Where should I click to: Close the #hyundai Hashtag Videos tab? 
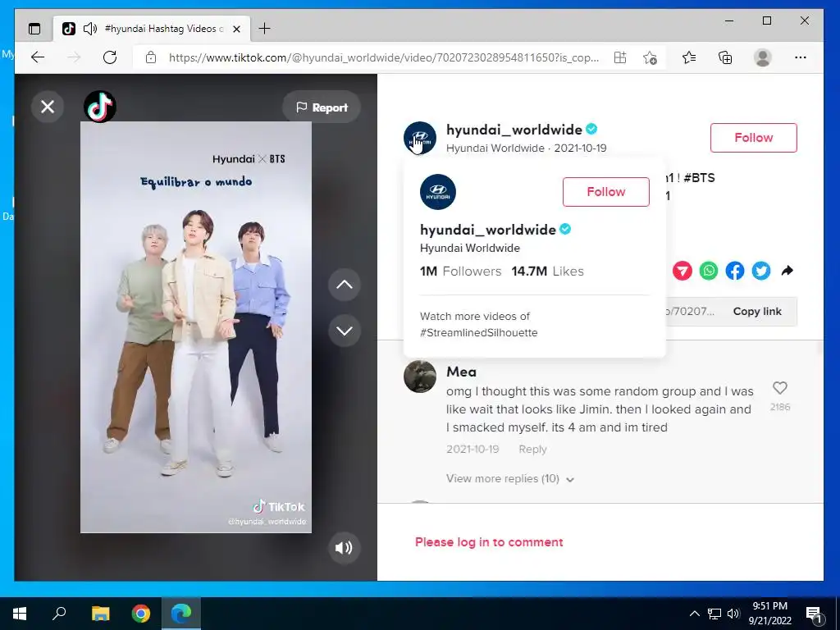click(x=237, y=29)
